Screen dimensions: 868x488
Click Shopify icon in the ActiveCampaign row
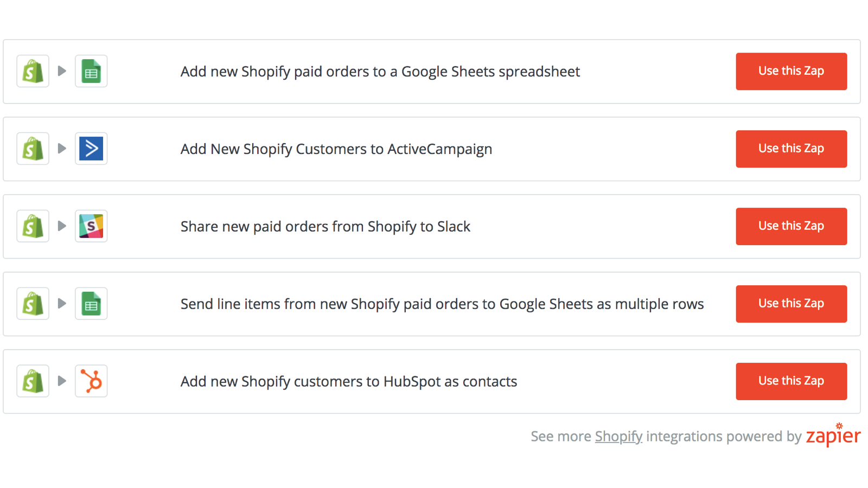[x=33, y=149]
